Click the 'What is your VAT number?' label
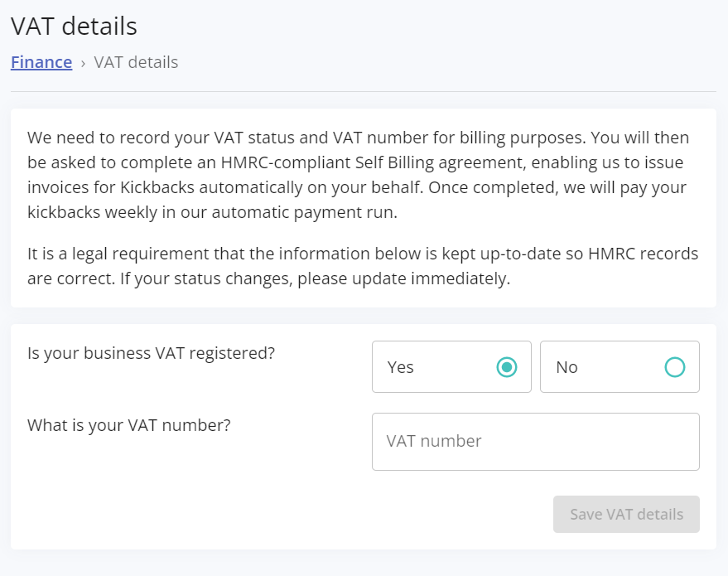The image size is (728, 576). pyautogui.click(x=128, y=425)
